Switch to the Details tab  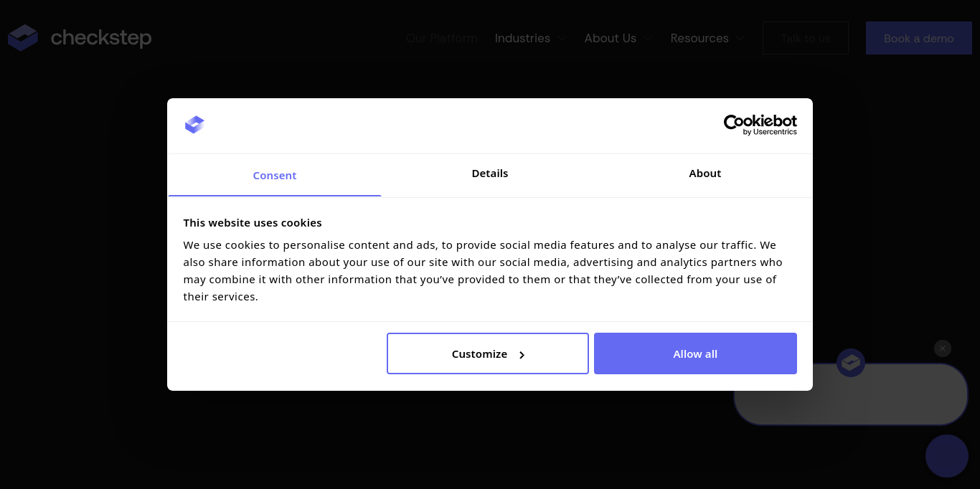[490, 174]
